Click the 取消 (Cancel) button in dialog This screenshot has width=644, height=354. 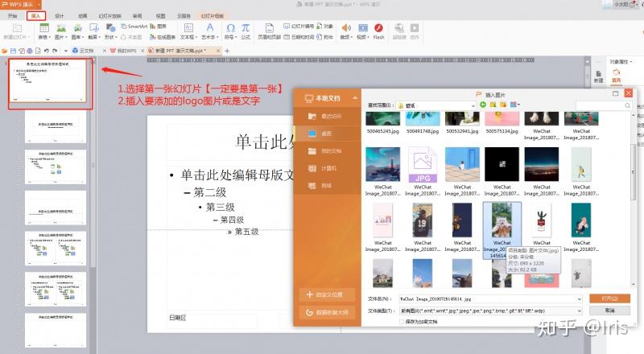point(609,311)
